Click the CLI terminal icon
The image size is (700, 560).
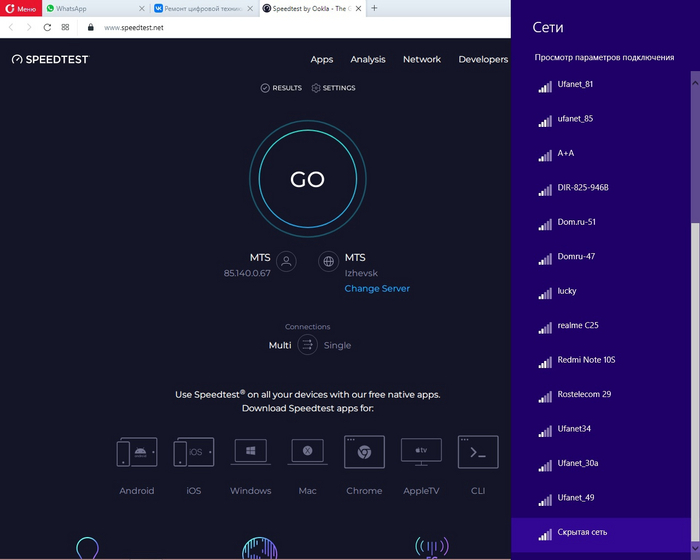pyautogui.click(x=478, y=452)
